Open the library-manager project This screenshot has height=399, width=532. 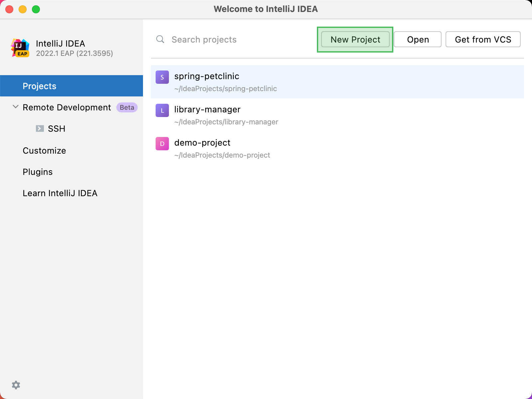[x=337, y=115]
